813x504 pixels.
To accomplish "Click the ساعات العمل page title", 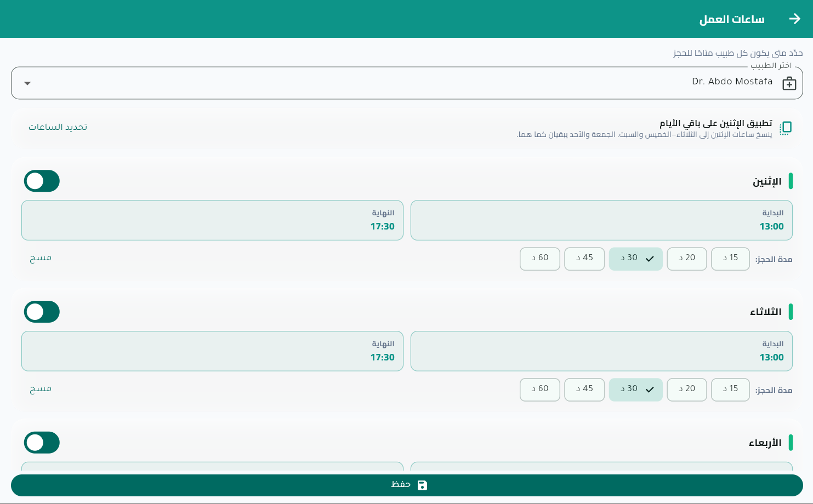I will tap(731, 20).
